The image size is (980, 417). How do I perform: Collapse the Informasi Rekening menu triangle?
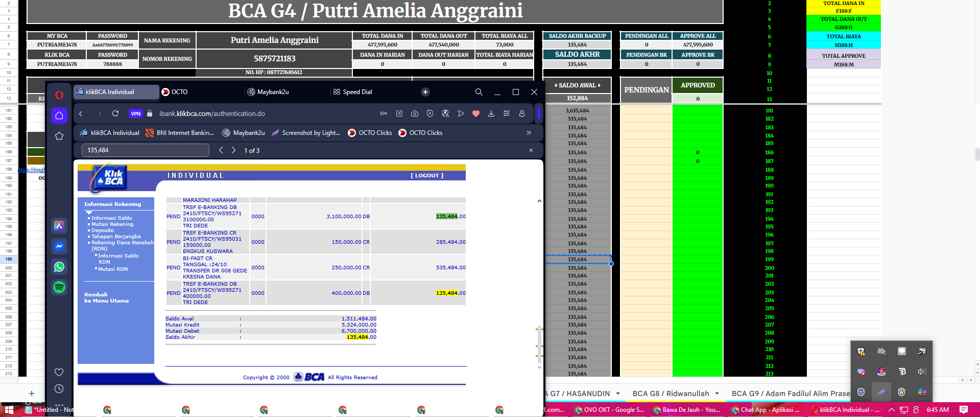tap(89, 213)
